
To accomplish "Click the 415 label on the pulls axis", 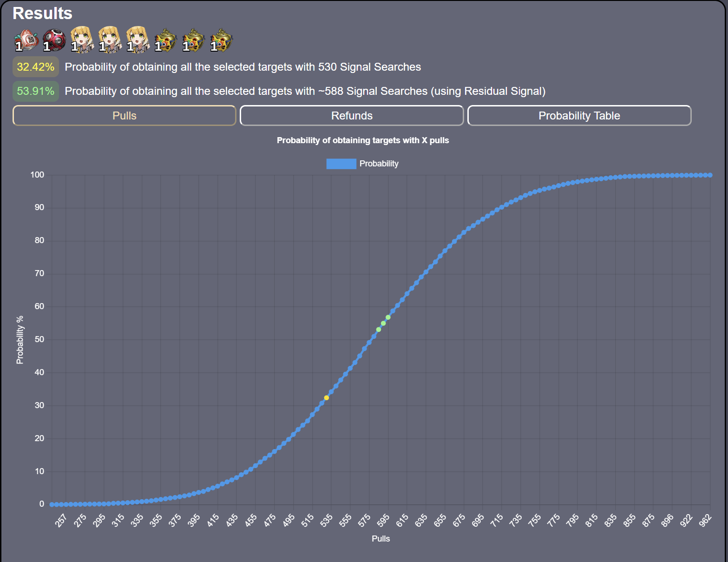I will (213, 520).
